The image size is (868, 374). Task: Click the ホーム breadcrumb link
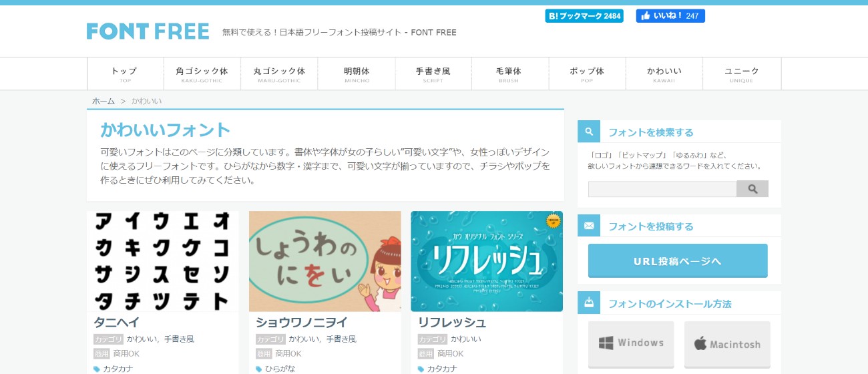(x=103, y=101)
